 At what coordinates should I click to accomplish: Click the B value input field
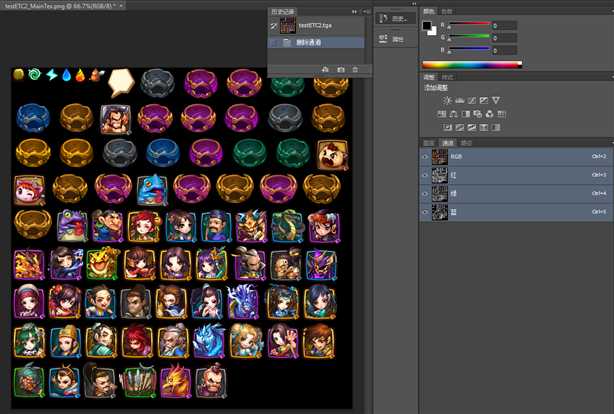tap(504, 51)
